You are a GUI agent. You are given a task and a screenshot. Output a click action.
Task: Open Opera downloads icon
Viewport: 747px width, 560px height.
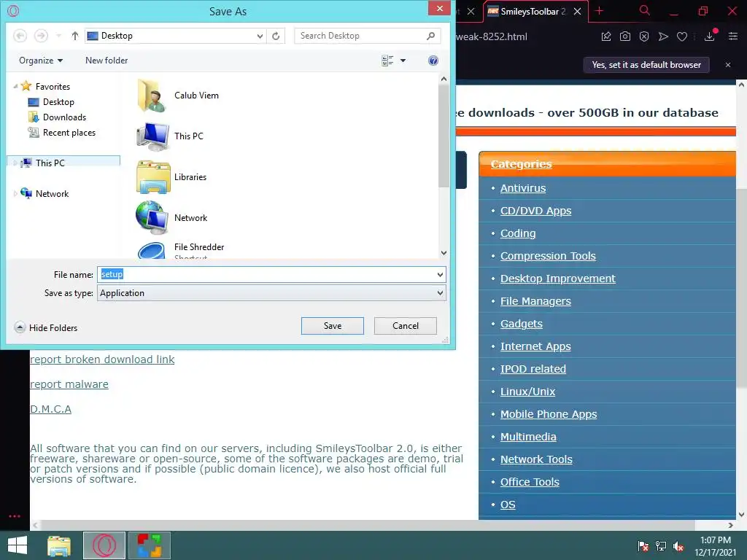tap(710, 36)
